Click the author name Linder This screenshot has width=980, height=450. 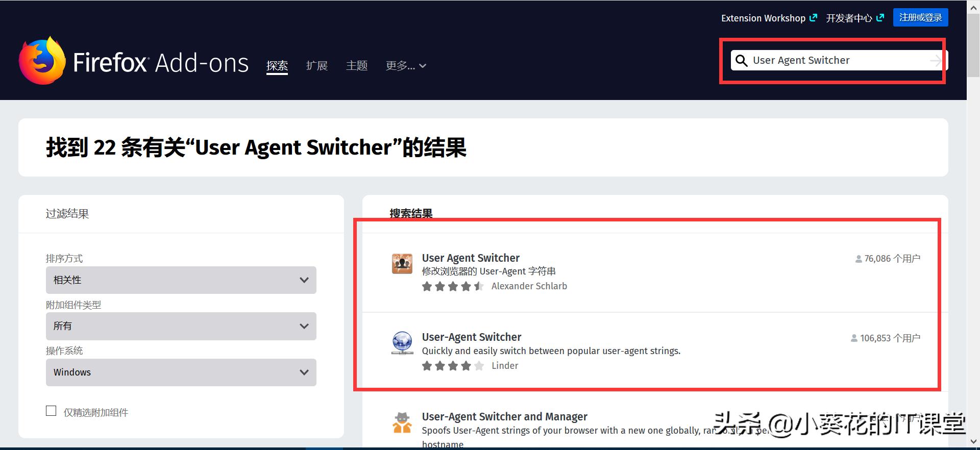point(505,366)
